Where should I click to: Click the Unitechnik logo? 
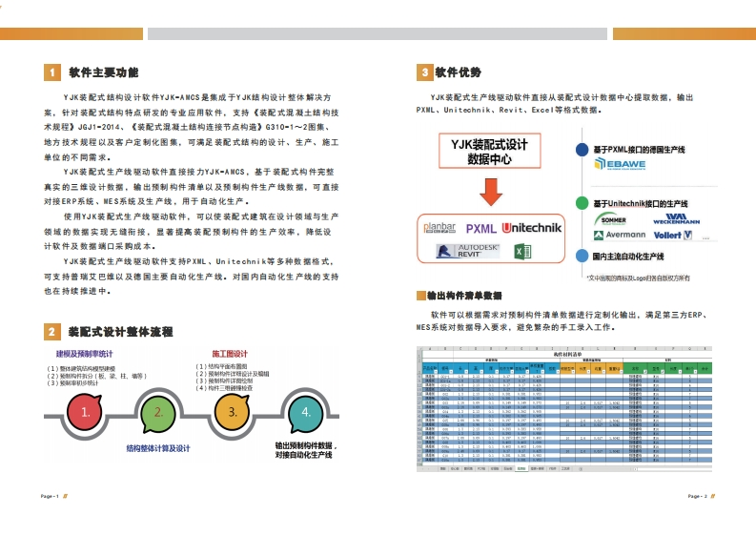531,228
